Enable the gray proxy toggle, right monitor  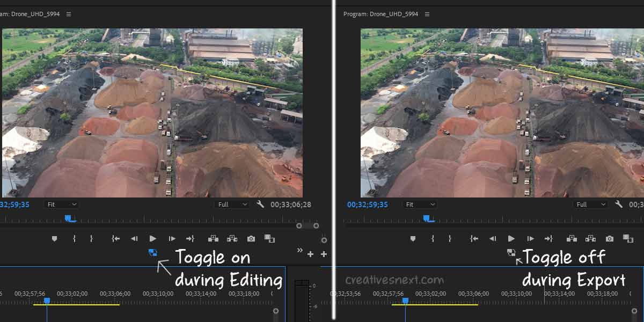point(511,252)
